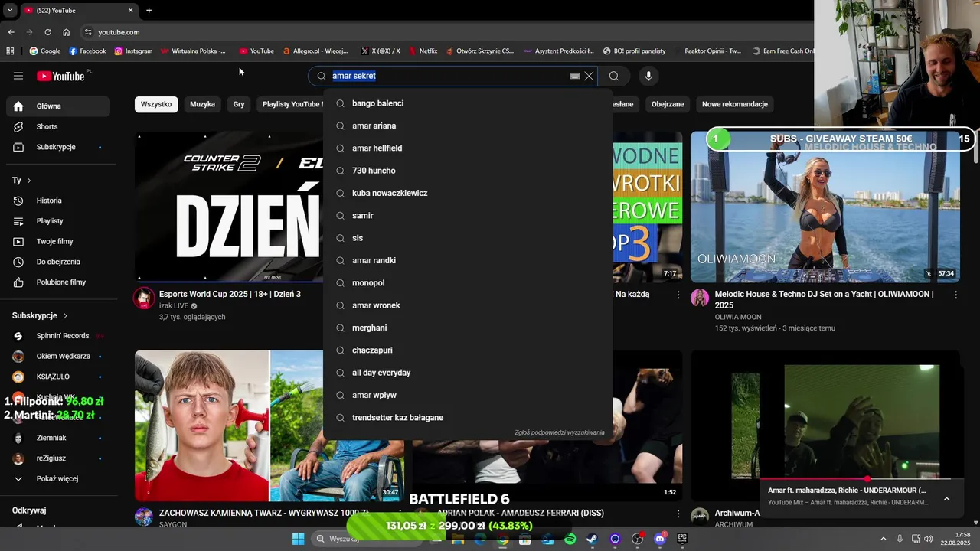Click the YouTube logo in the header
980x551 pixels.
61,76
